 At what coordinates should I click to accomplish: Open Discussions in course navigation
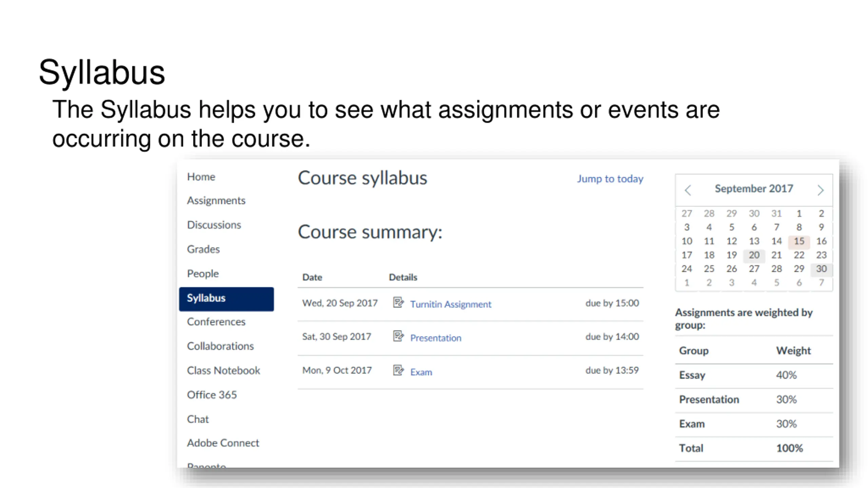[x=214, y=225]
